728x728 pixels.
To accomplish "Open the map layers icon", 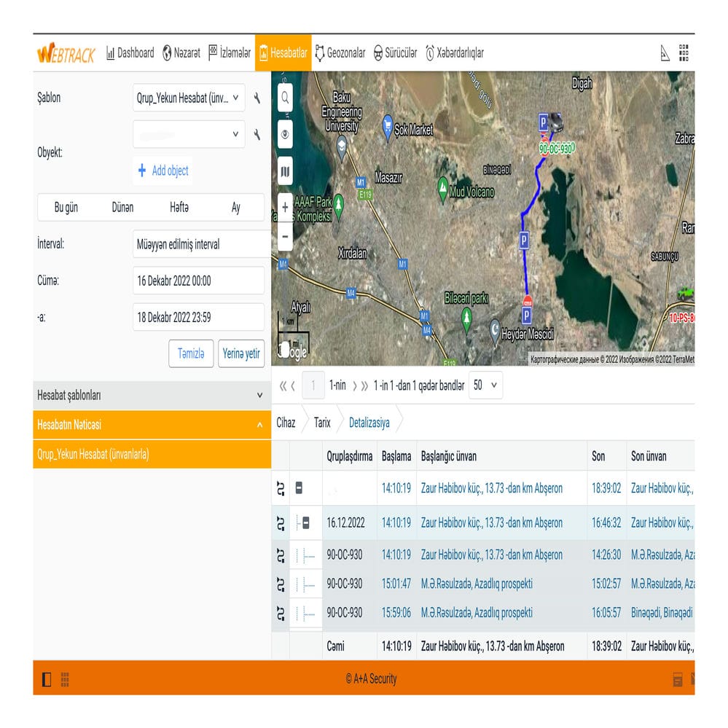I will tap(284, 172).
